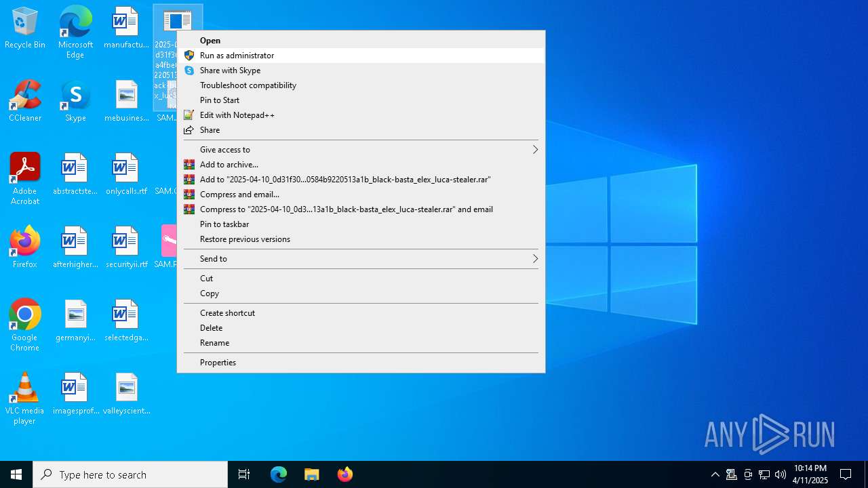Select the valleyscient... image file
The height and width of the screenshot is (488, 868).
[126, 394]
